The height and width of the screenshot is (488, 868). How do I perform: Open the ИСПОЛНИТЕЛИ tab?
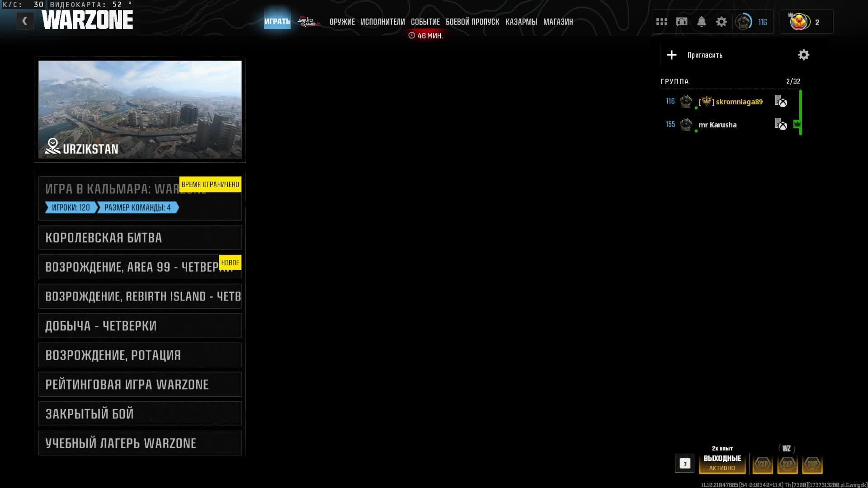(383, 22)
